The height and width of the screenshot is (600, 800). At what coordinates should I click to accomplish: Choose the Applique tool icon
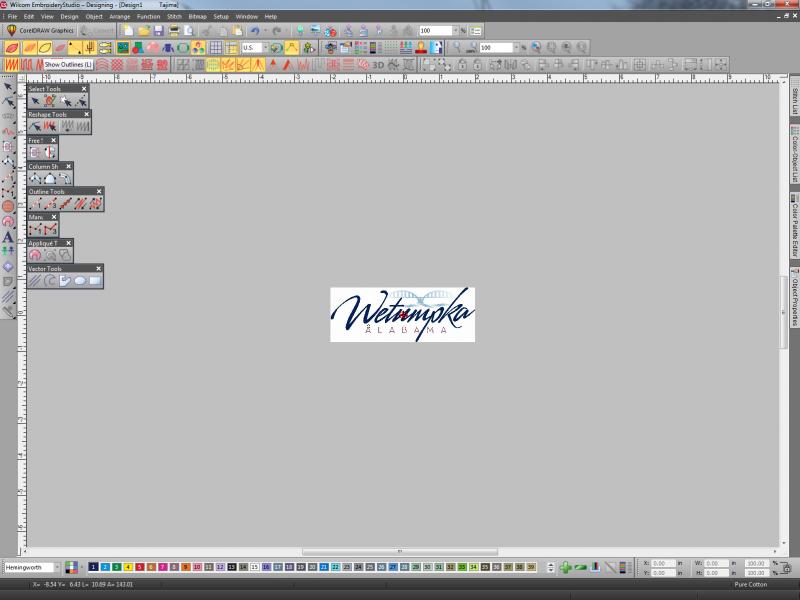click(x=35, y=255)
